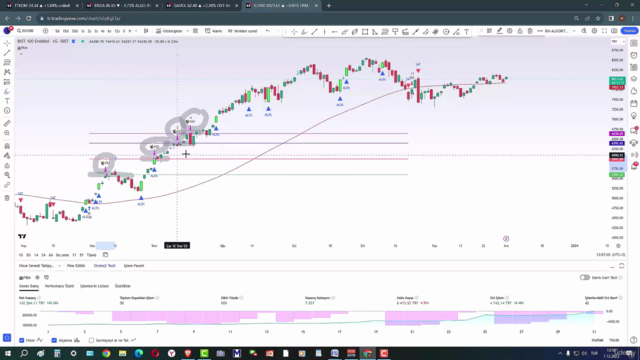Expand the indicators favorites dropdown arrow

pyautogui.click(x=188, y=31)
